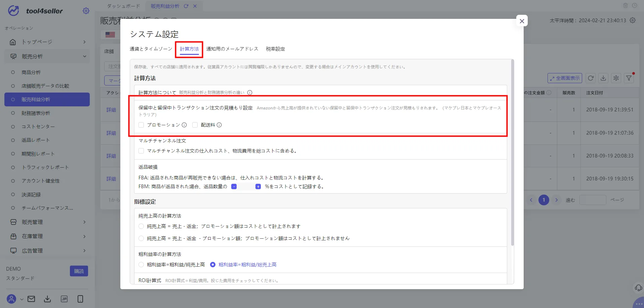Click mobile phone icon in bottom bar
644x308 pixels.
pos(80,299)
